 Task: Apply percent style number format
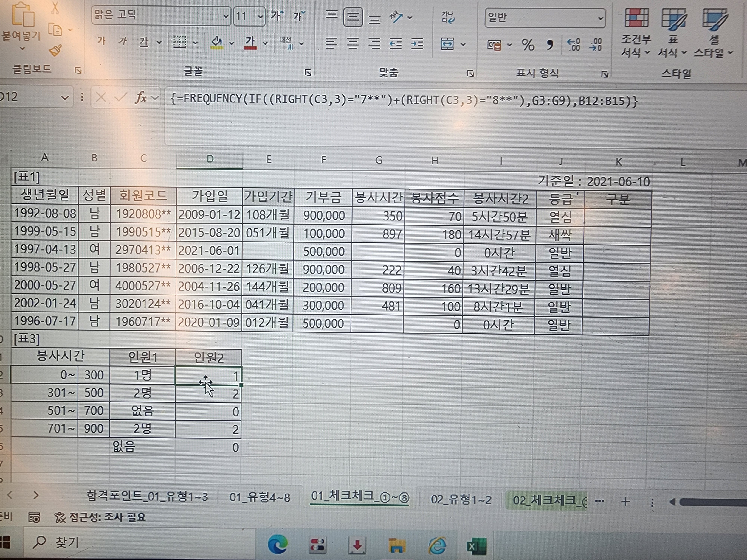coord(528,45)
